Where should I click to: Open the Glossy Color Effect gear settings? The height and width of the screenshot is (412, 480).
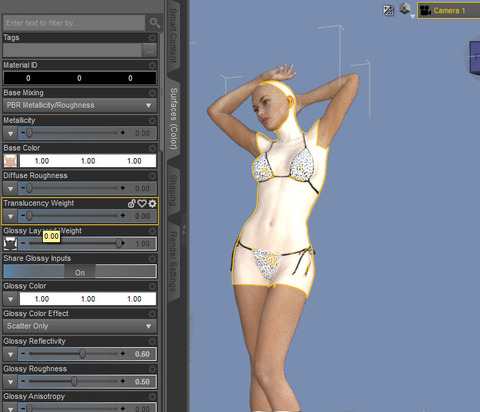[x=152, y=314]
